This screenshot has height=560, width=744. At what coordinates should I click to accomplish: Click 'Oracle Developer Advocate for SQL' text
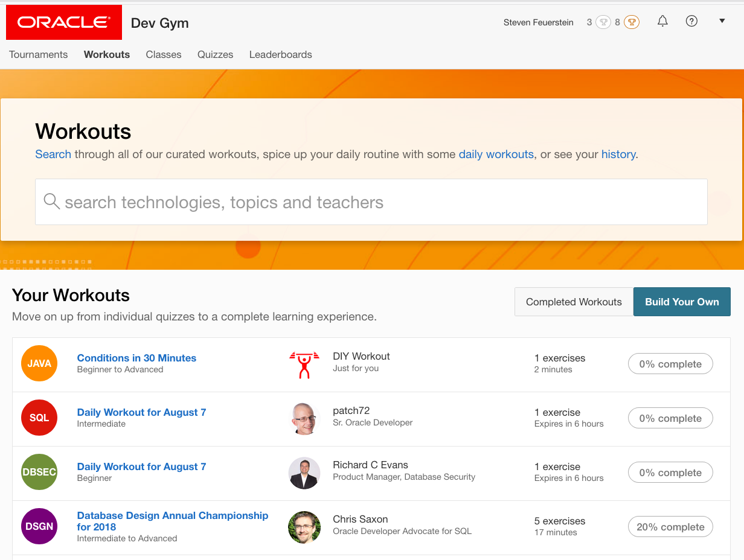pyautogui.click(x=402, y=531)
